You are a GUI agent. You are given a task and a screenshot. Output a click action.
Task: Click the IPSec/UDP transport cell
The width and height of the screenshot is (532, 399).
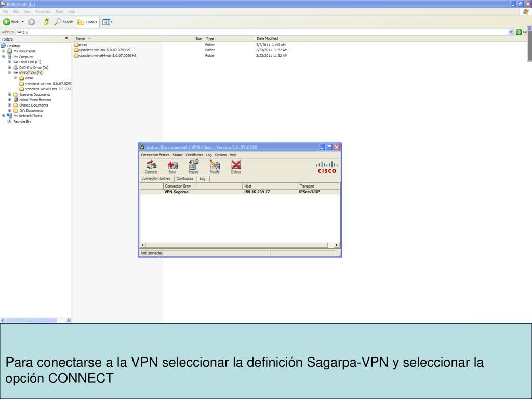tap(310, 192)
